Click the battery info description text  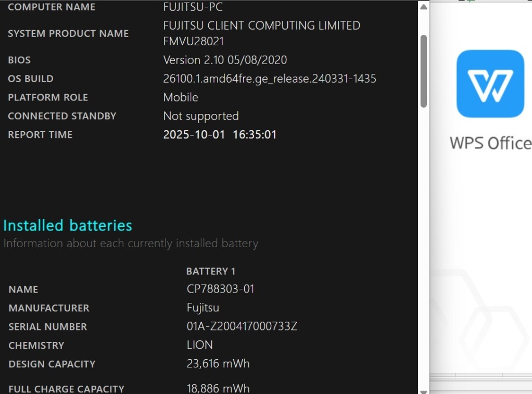pos(131,244)
